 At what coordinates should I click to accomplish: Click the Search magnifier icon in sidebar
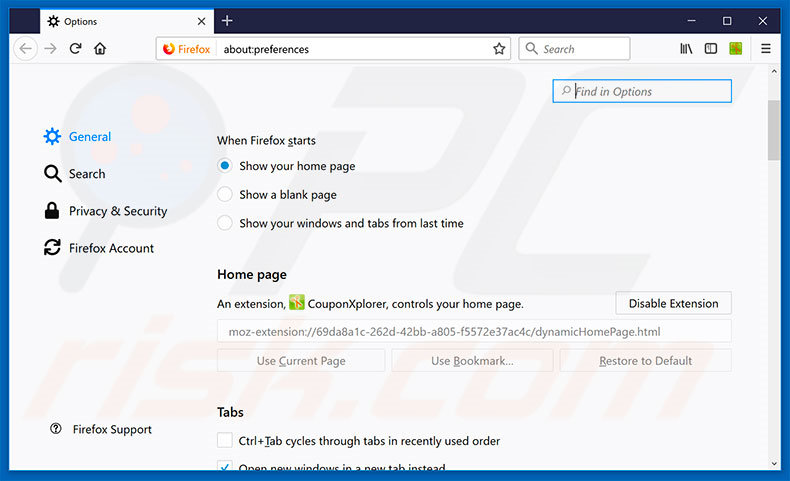tap(52, 174)
